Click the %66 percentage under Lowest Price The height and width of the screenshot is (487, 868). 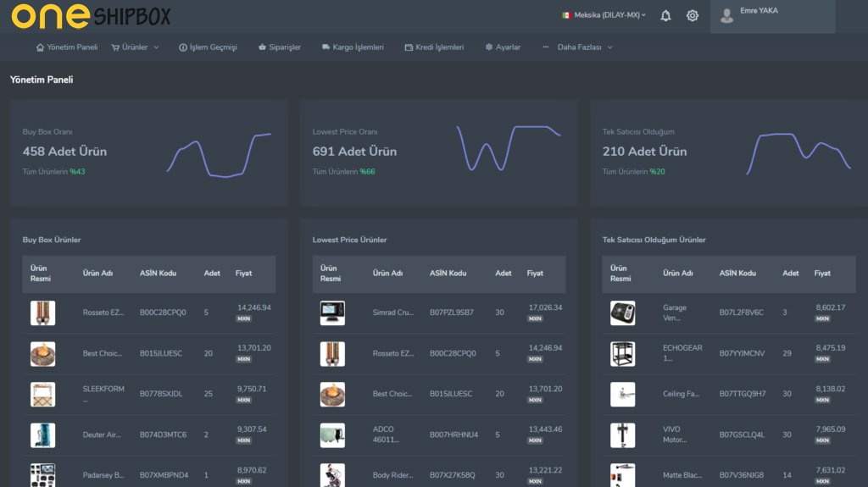click(368, 172)
